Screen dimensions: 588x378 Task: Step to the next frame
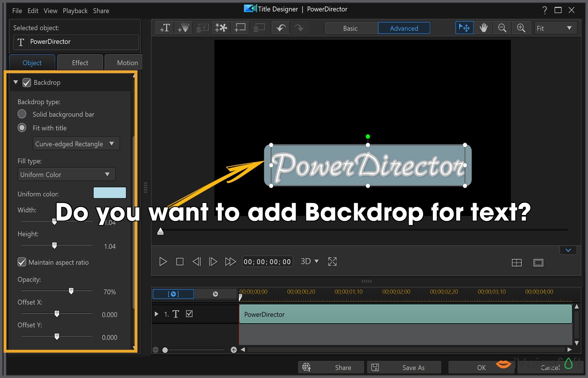click(x=213, y=262)
